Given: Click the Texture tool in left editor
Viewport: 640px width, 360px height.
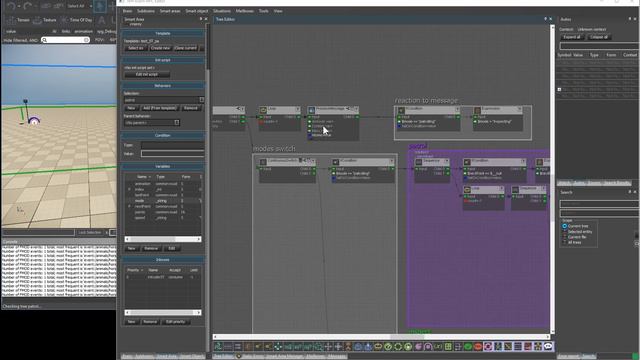Looking at the screenshot, I should 45,20.
